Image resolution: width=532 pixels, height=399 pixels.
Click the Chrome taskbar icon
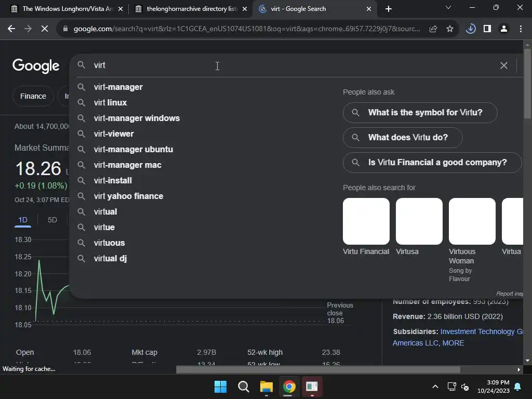[x=289, y=387]
